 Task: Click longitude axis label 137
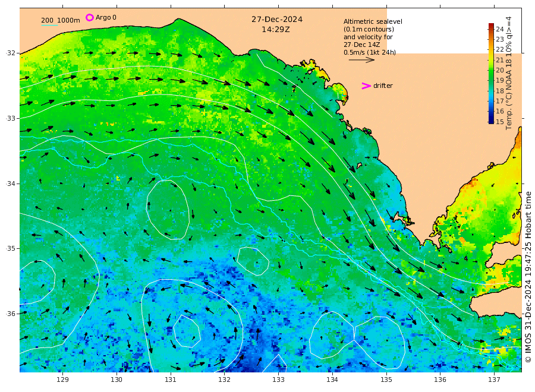494,380
